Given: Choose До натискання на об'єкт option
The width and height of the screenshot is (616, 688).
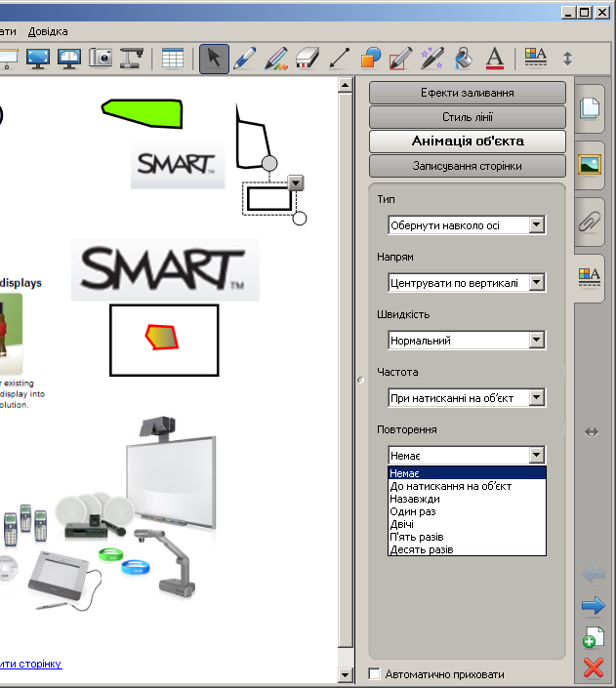Looking at the screenshot, I should tap(468, 486).
